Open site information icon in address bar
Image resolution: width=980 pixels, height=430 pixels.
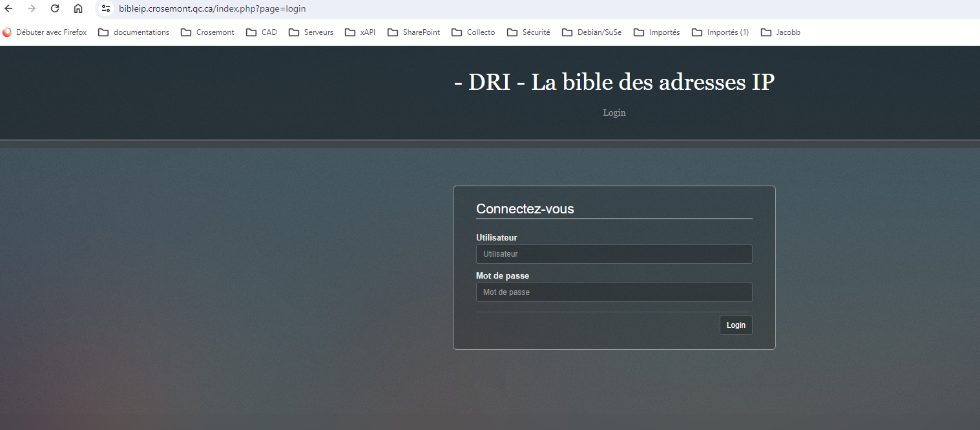[106, 9]
